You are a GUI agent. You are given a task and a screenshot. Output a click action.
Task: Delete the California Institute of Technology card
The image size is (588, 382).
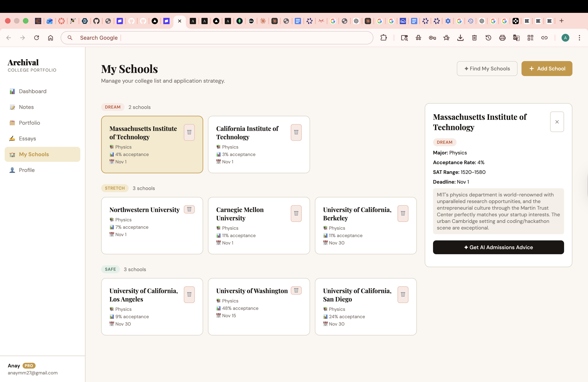pyautogui.click(x=296, y=132)
